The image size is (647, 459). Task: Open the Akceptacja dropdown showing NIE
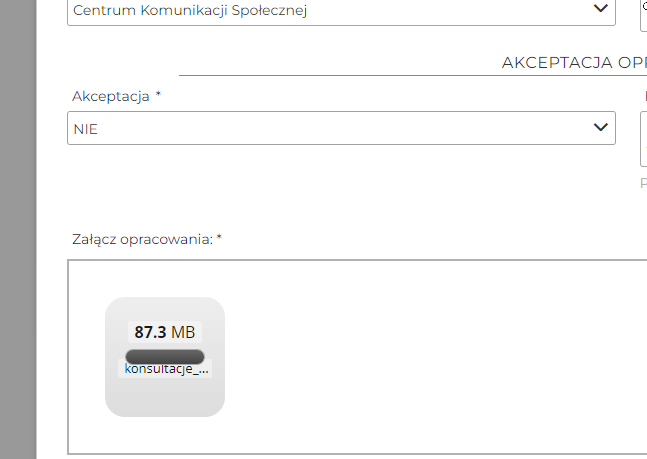pos(340,128)
